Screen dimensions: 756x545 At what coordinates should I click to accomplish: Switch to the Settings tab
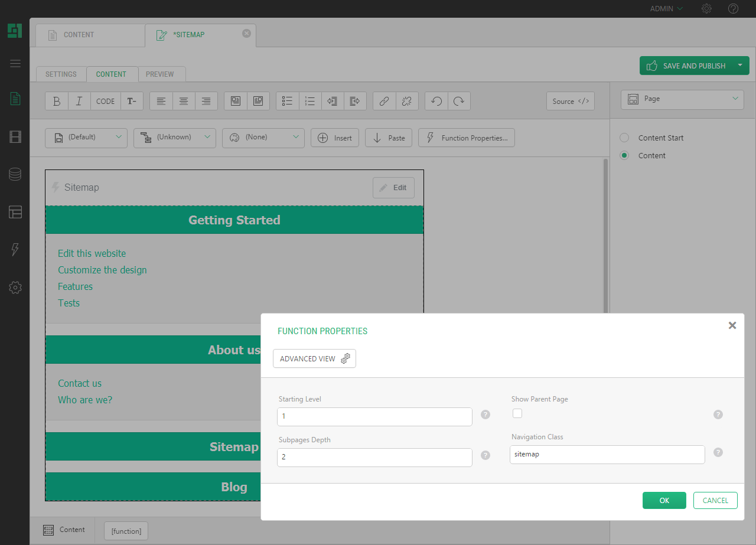61,74
